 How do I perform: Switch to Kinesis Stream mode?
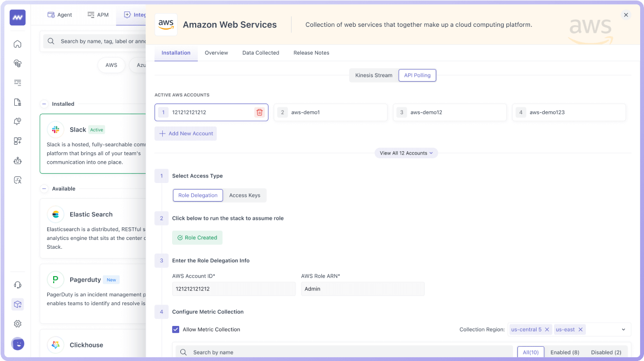point(374,75)
